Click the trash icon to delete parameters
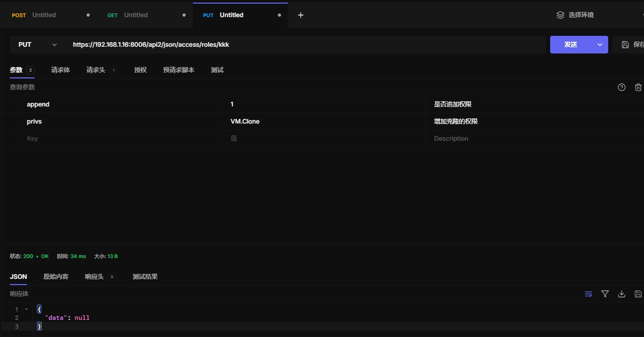Screen dimensions: 644x337 pyautogui.click(x=638, y=87)
